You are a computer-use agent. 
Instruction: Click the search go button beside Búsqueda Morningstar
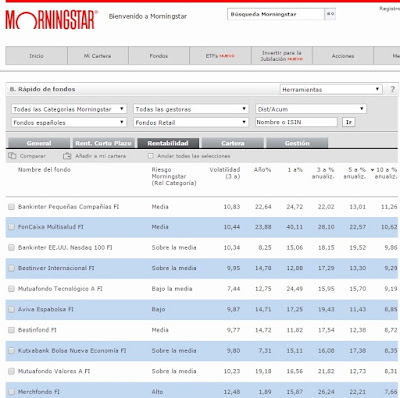tap(330, 14)
